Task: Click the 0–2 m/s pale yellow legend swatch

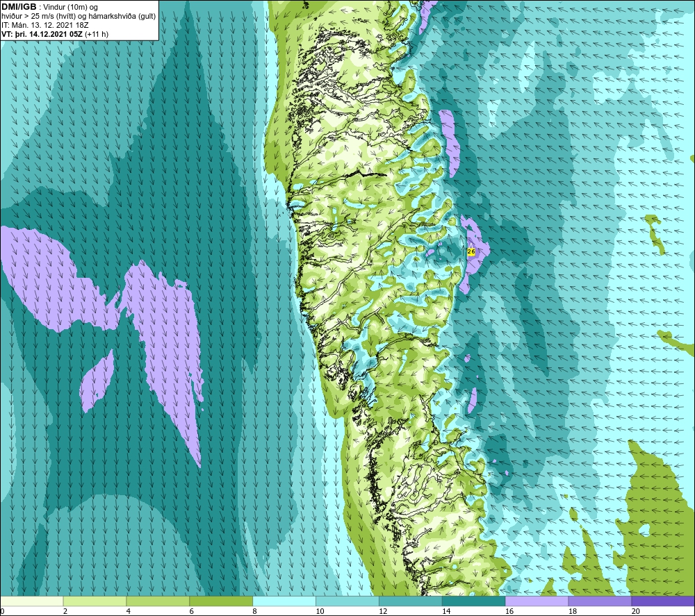Action: pyautogui.click(x=32, y=601)
